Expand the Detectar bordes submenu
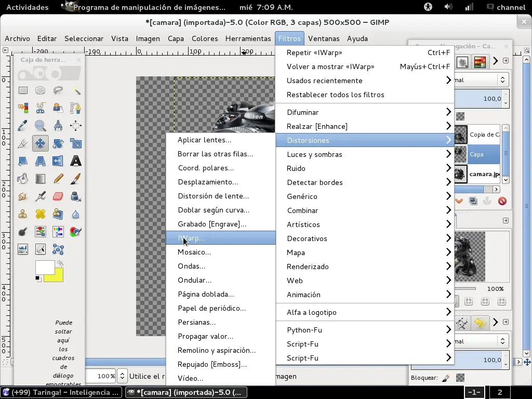Screen dimensions: 532x399 click(365, 182)
